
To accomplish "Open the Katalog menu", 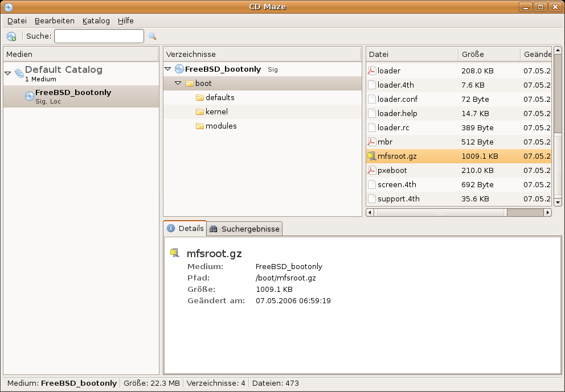I will 96,20.
